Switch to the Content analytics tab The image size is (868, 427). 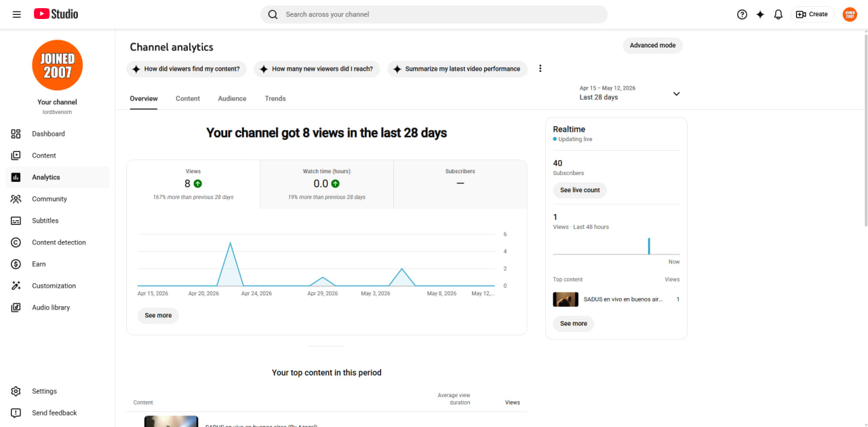188,98
